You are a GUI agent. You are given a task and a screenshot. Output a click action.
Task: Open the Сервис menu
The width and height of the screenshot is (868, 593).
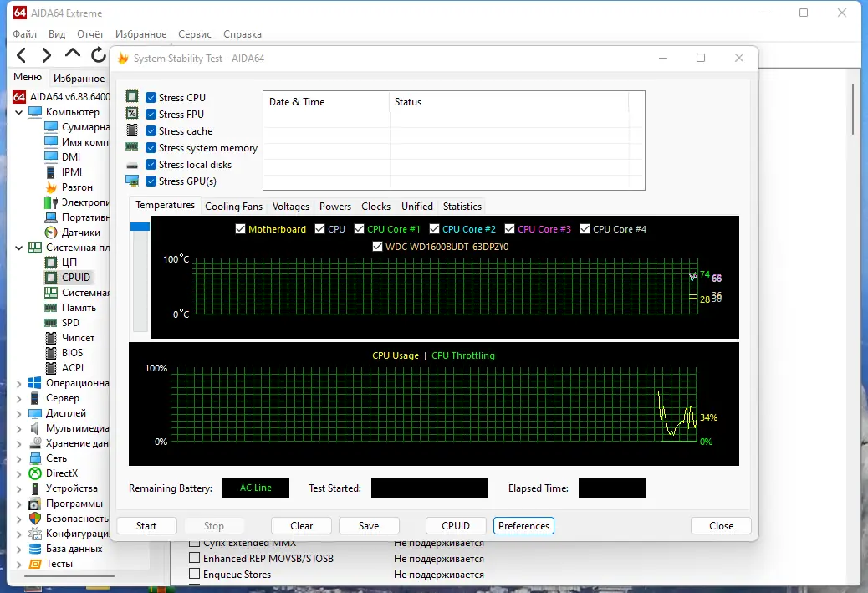click(195, 34)
